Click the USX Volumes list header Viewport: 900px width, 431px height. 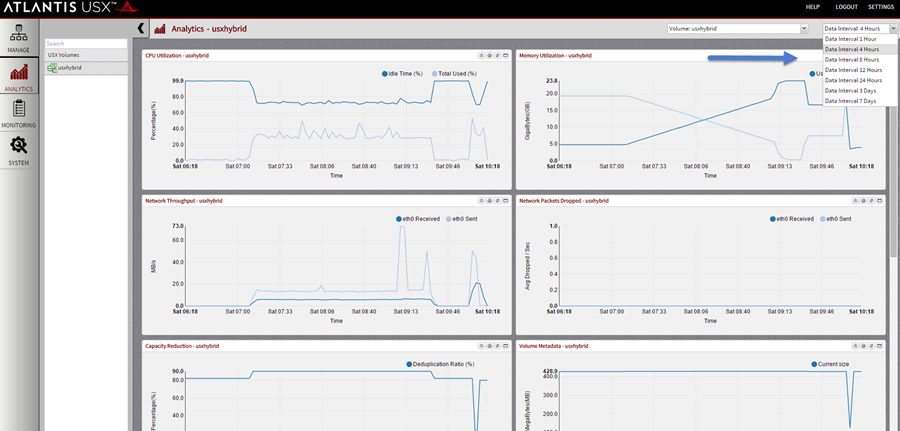(x=86, y=55)
